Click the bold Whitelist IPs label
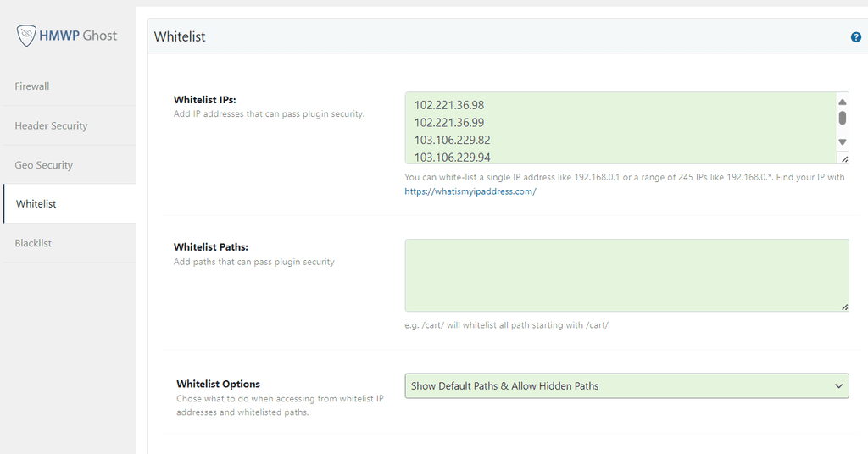 pos(204,100)
